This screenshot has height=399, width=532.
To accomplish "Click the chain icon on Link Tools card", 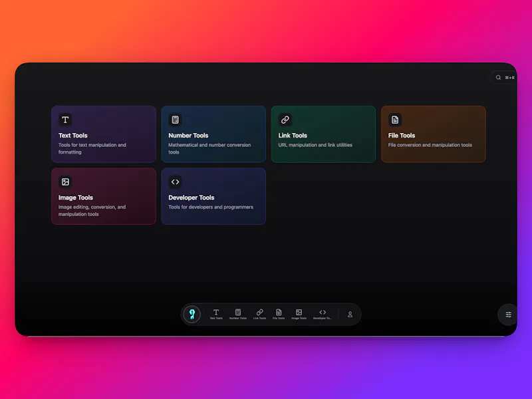I will pyautogui.click(x=285, y=120).
